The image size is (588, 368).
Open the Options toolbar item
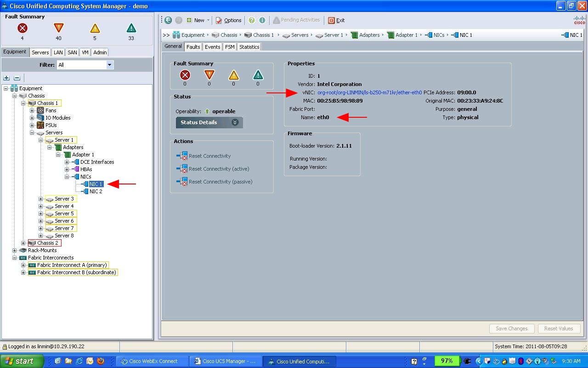click(x=228, y=20)
